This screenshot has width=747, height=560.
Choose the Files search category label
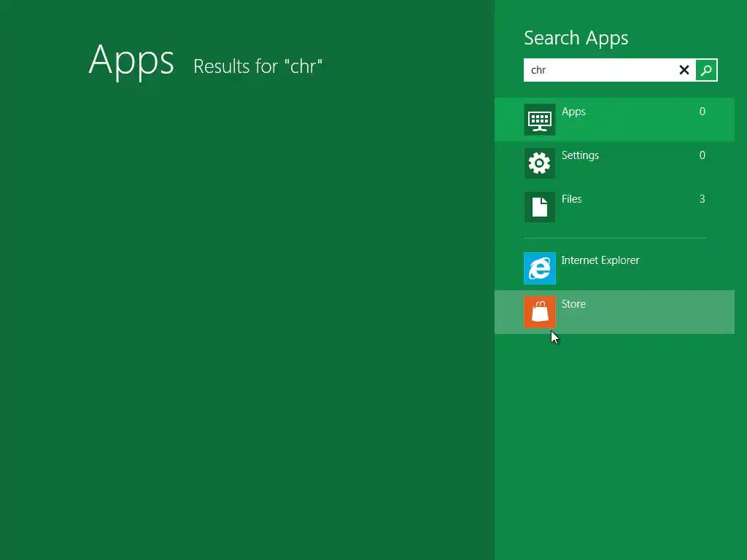pos(572,199)
